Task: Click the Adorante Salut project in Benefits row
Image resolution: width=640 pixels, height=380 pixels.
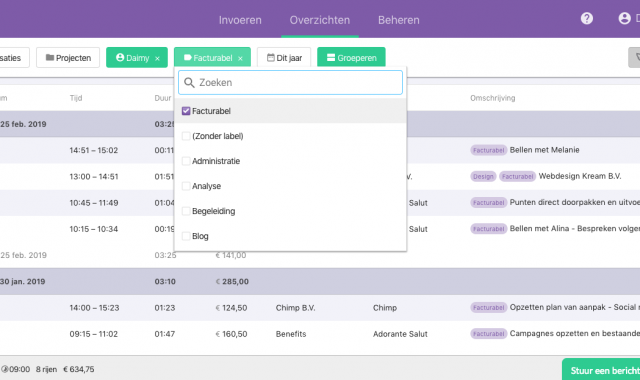Action: tap(400, 334)
